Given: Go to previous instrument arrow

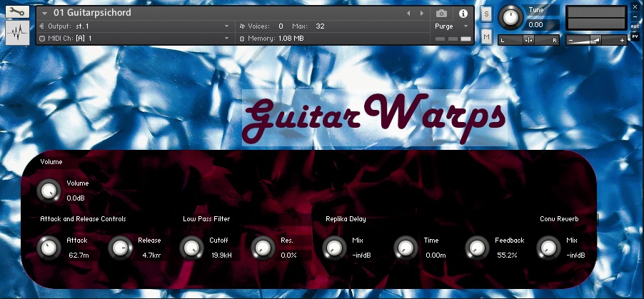Looking at the screenshot, I should 408,13.
